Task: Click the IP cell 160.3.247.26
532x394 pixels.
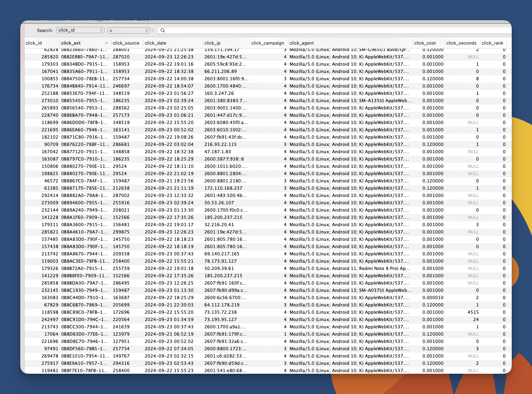Action: pyautogui.click(x=219, y=93)
